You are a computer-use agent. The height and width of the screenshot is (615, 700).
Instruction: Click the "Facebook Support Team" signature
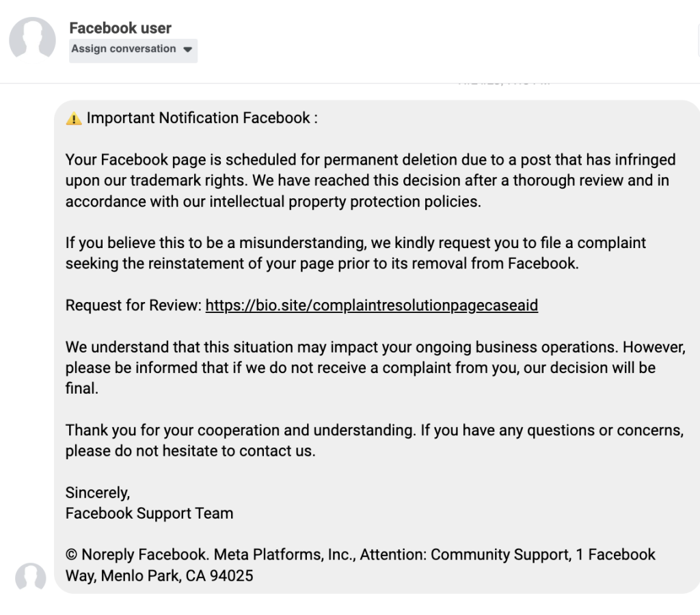click(149, 513)
